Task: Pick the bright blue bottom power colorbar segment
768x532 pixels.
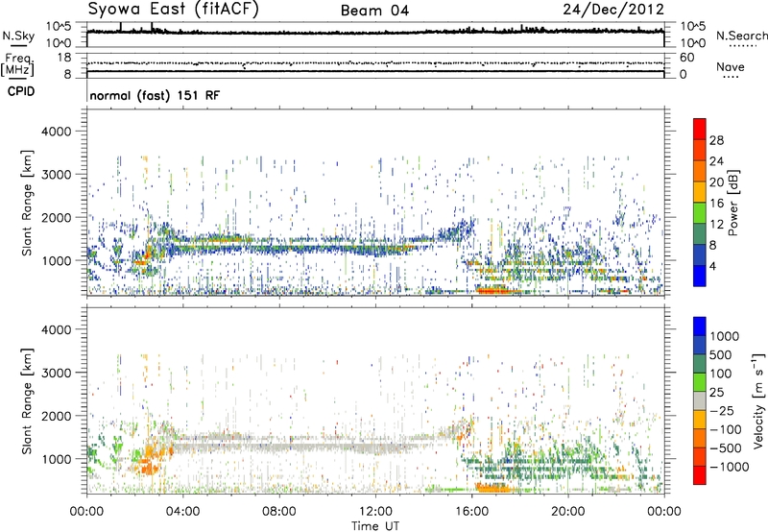Action: point(700,276)
